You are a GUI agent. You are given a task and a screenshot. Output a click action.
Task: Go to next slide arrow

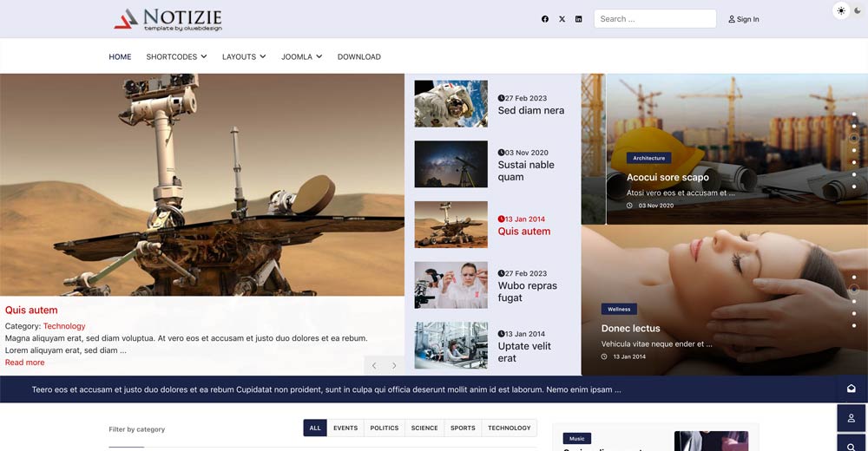tap(394, 365)
